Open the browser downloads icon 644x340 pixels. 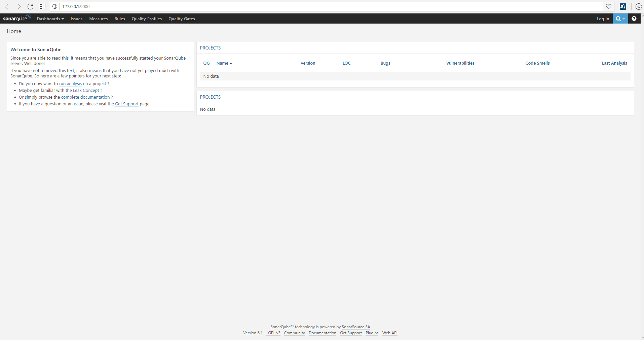pyautogui.click(x=639, y=6)
